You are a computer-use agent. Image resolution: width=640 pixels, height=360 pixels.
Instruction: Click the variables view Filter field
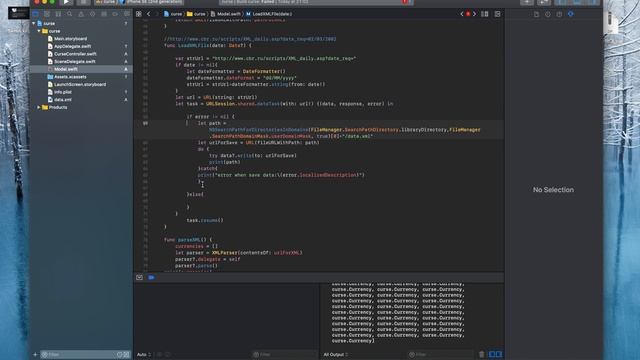pos(284,355)
